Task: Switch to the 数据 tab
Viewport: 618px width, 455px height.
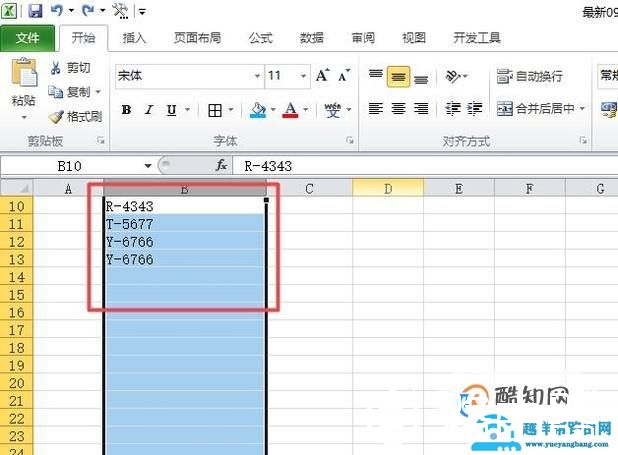Action: [x=311, y=38]
